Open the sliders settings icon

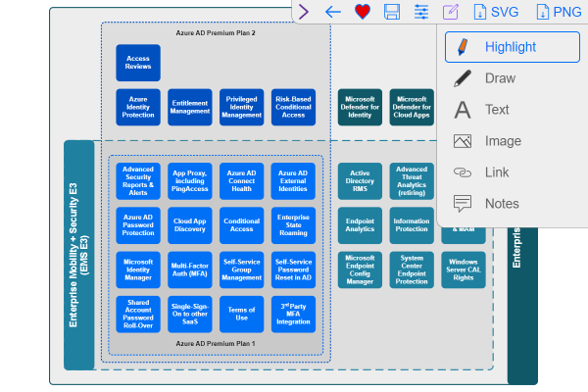click(x=421, y=12)
